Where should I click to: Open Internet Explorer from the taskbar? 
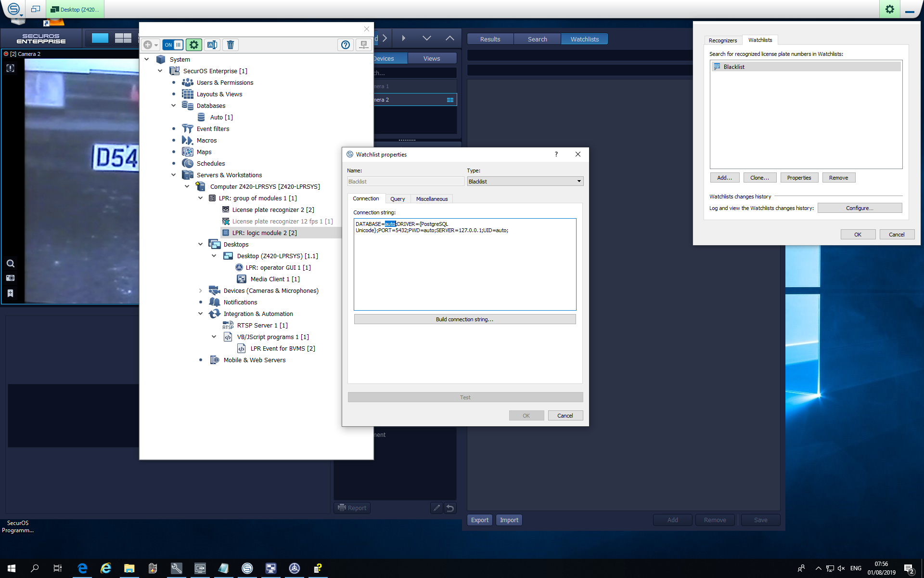(x=106, y=568)
